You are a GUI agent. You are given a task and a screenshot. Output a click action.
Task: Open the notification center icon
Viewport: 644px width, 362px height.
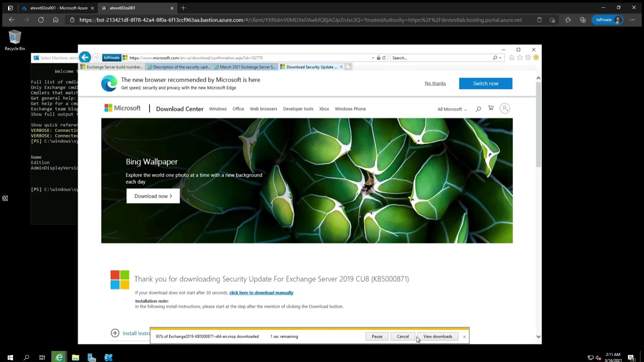[x=631, y=357]
